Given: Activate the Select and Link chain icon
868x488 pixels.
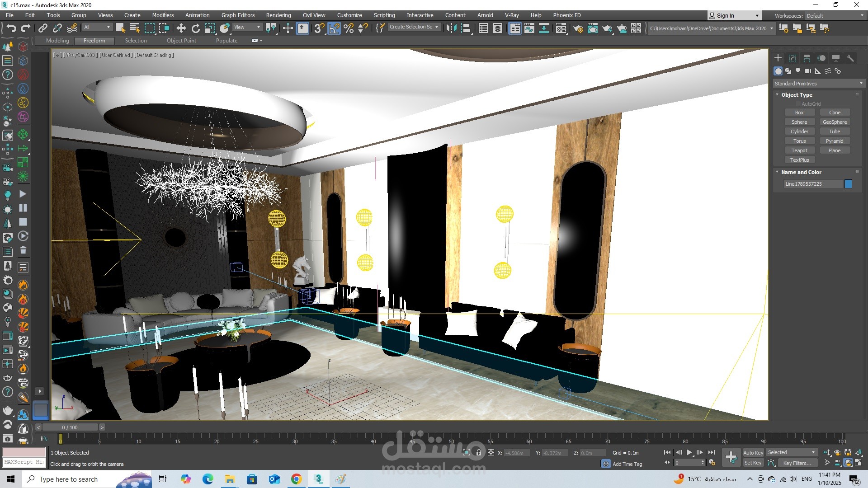Looking at the screenshot, I should click(43, 28).
